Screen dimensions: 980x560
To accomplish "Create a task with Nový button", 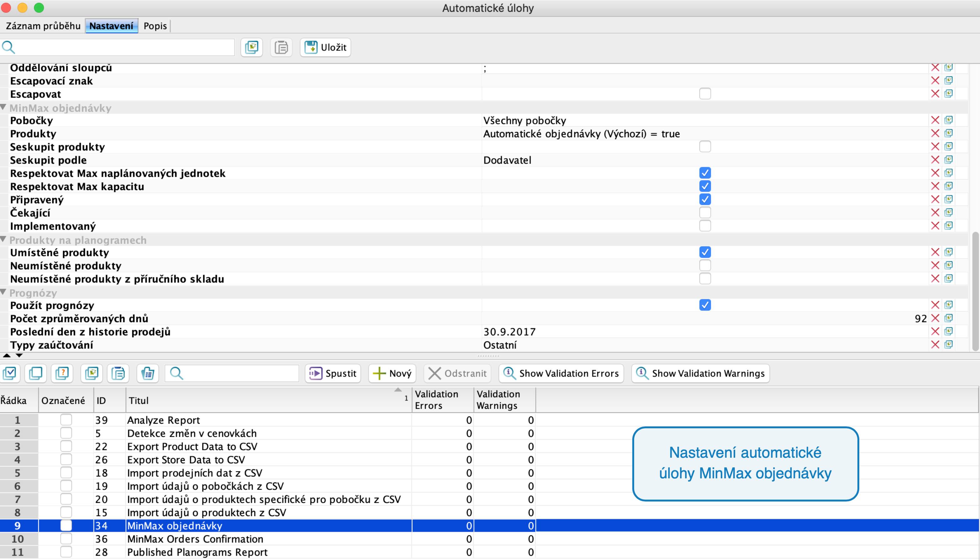I will 392,373.
